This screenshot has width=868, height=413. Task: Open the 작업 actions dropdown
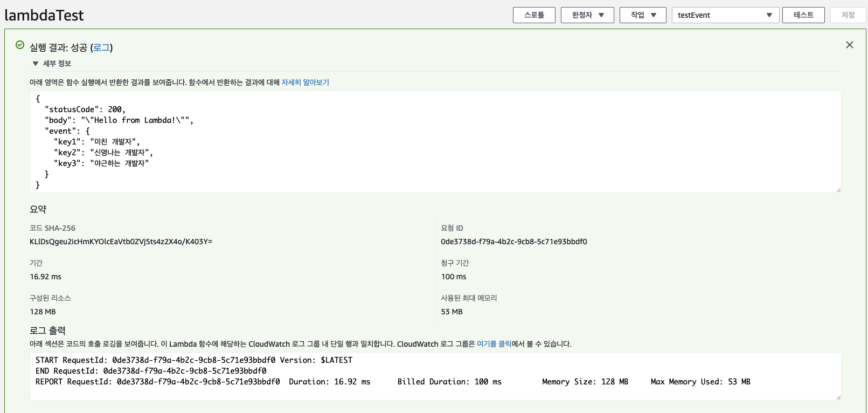click(643, 15)
